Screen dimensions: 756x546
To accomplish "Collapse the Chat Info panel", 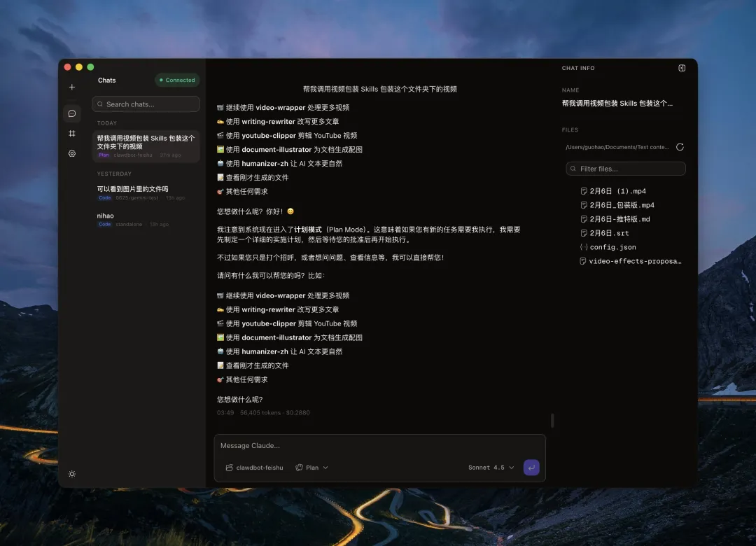I will coord(682,68).
